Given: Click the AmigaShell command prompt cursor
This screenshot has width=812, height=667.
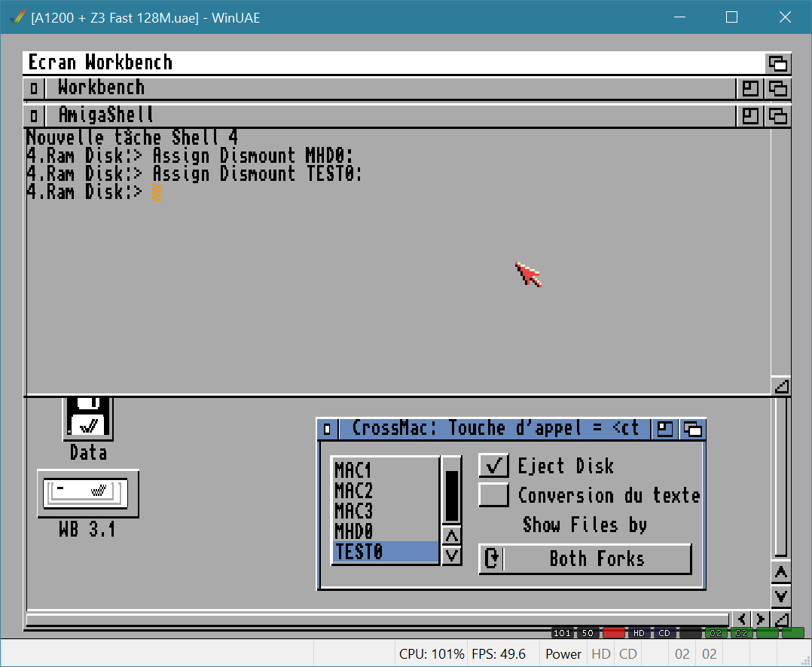Looking at the screenshot, I should (157, 192).
